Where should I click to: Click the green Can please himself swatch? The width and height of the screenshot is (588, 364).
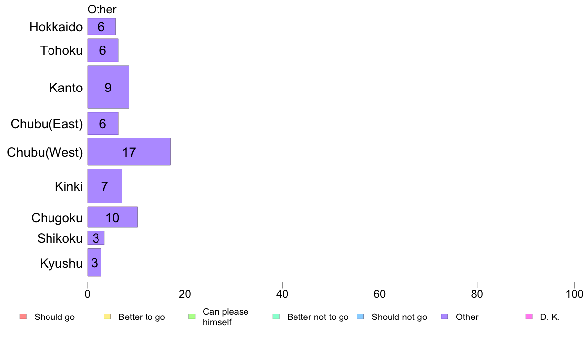click(192, 317)
